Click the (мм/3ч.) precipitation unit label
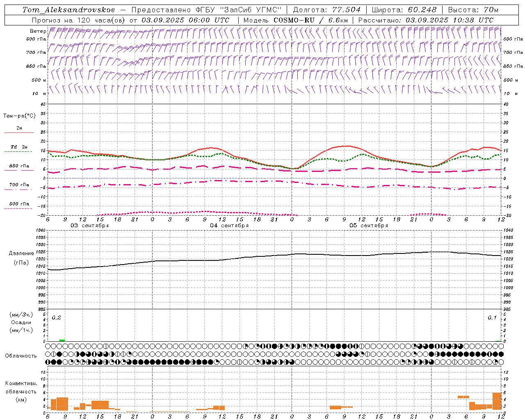 pos(21,315)
